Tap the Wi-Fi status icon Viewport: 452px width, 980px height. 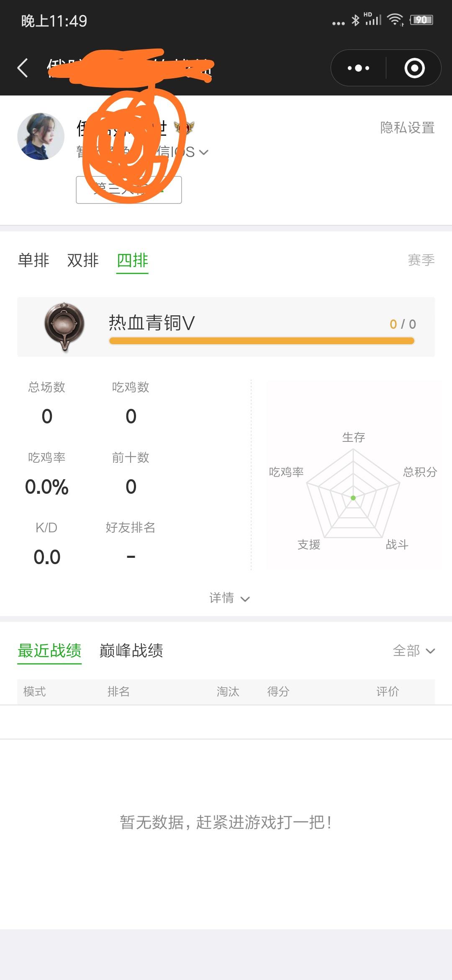click(395, 20)
